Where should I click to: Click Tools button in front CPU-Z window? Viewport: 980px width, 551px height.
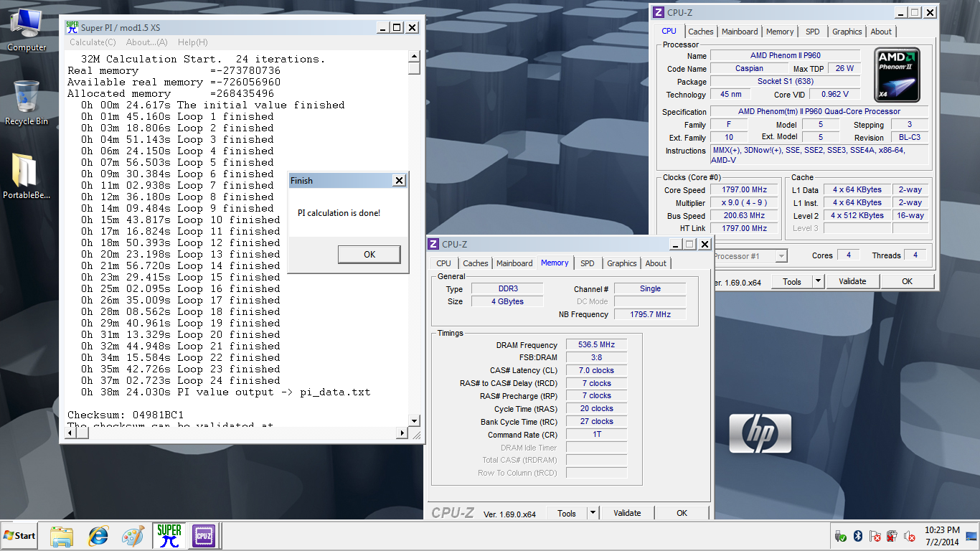click(x=567, y=513)
